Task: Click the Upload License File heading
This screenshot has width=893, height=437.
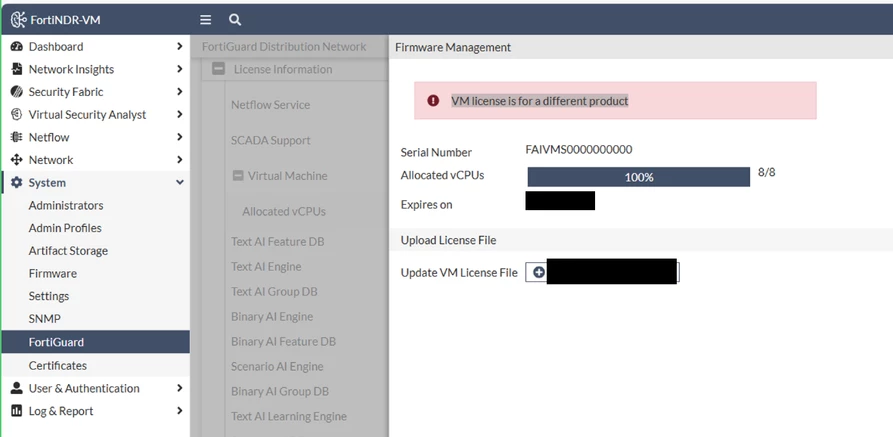Action: (448, 240)
